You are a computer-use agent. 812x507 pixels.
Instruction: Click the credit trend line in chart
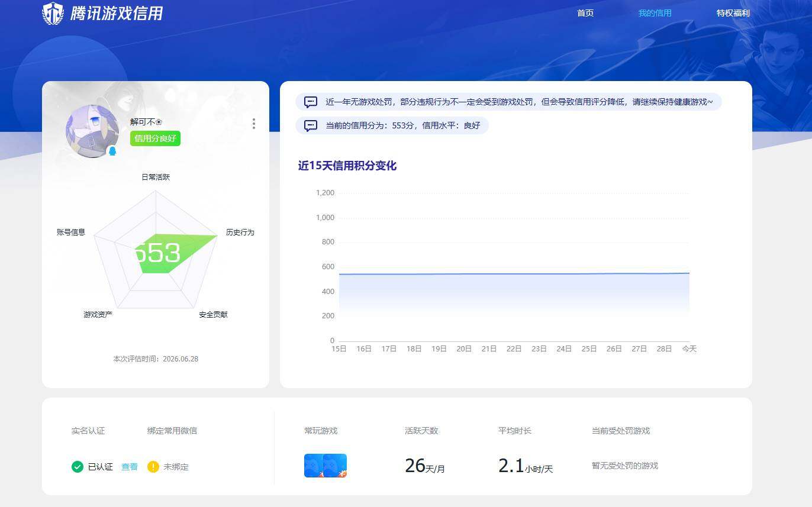point(514,274)
